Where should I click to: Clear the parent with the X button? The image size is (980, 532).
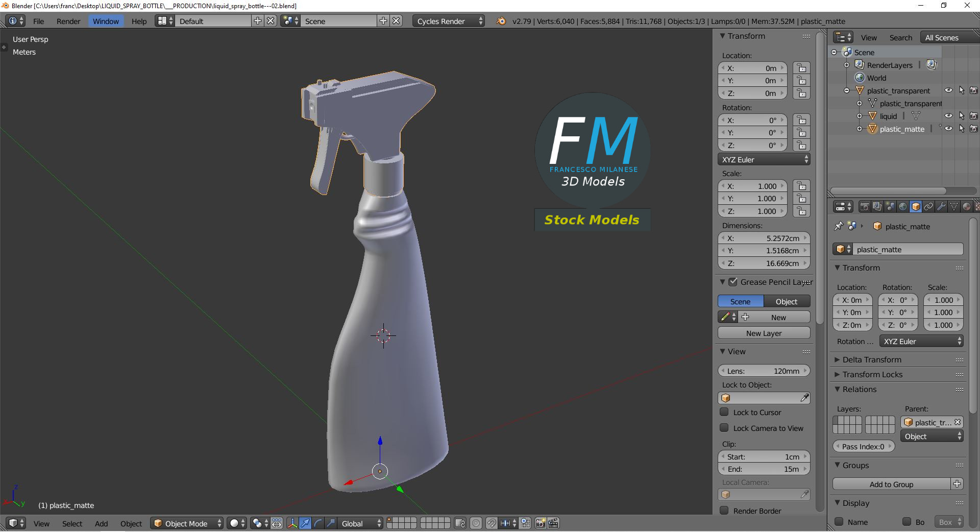click(958, 422)
